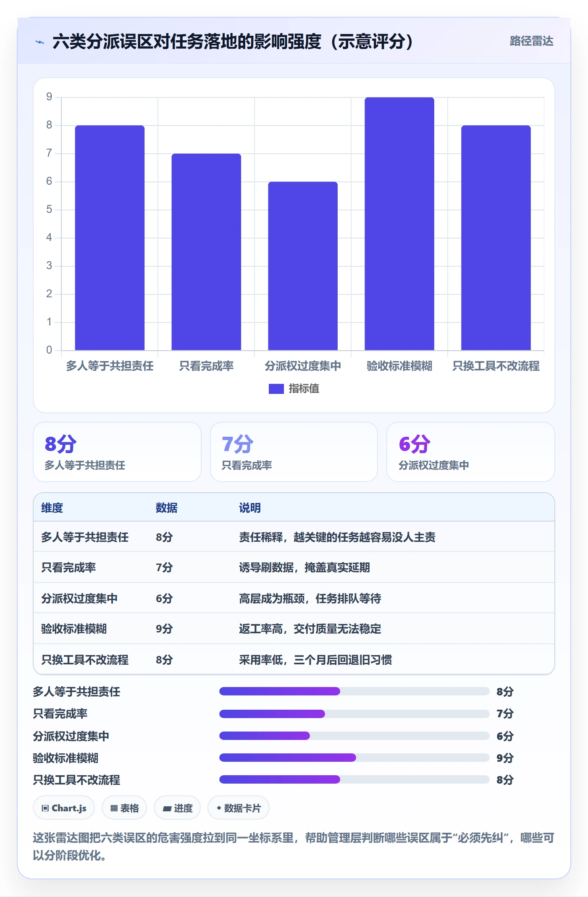This screenshot has height=897, width=588.
Task: Select table cell 只看完成率
Action: point(68,567)
